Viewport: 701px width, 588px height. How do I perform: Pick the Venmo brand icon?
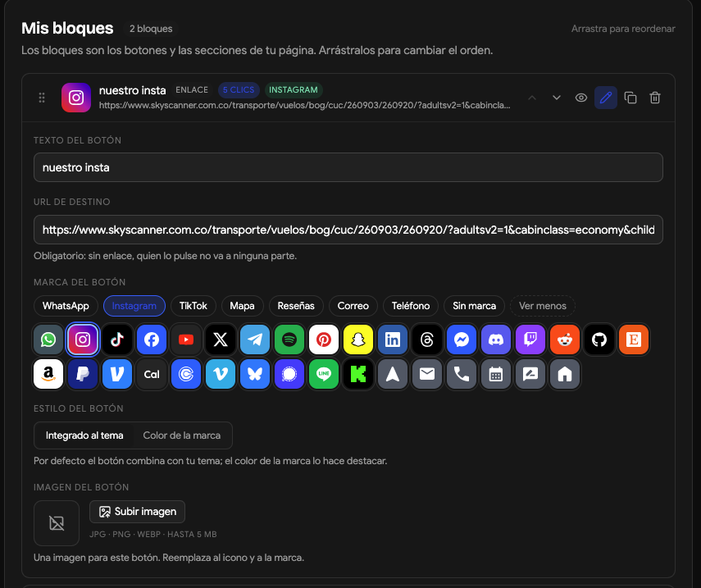click(117, 374)
